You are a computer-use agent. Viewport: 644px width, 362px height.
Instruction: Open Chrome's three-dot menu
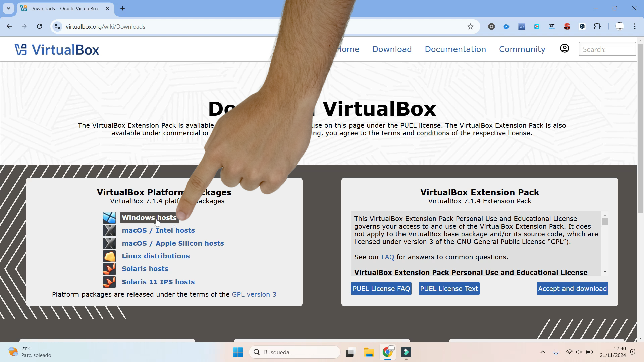point(635,26)
